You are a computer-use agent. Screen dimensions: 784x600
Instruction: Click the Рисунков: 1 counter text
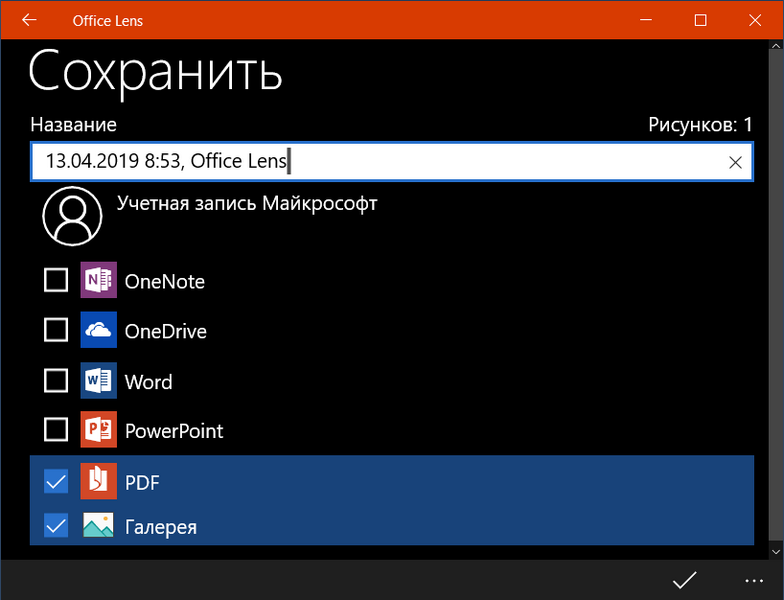point(700,124)
